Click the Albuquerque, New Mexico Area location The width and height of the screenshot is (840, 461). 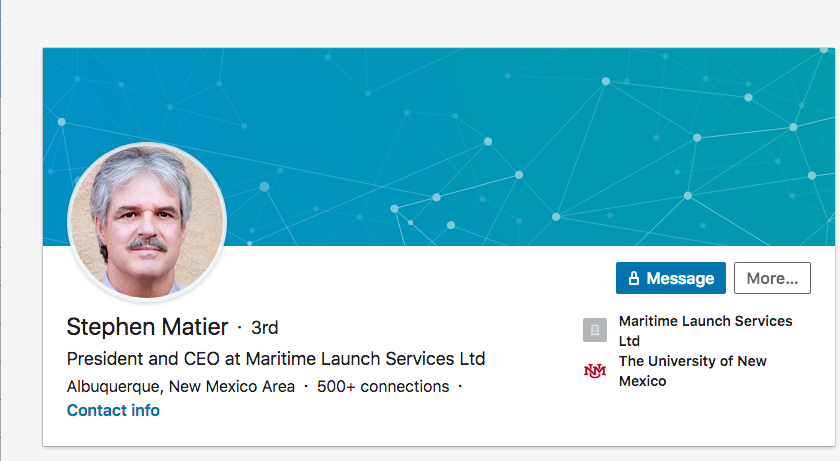[181, 386]
